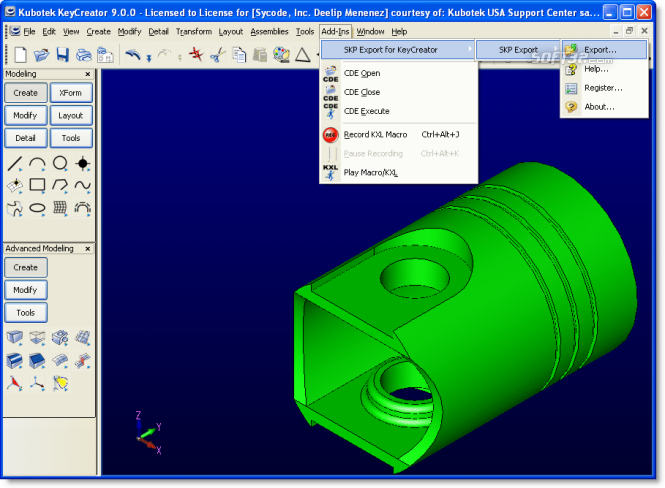Open the Create menu
The height and width of the screenshot is (488, 665).
pyautogui.click(x=98, y=31)
